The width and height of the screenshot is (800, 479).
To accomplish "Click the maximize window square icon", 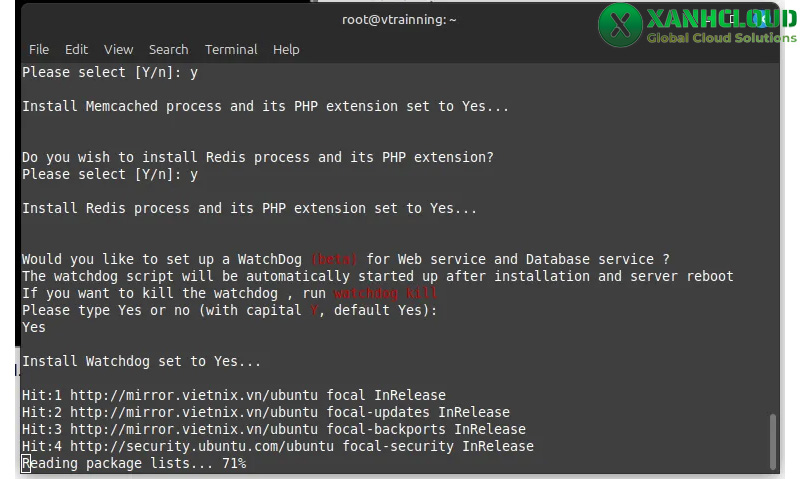I will click(732, 19).
